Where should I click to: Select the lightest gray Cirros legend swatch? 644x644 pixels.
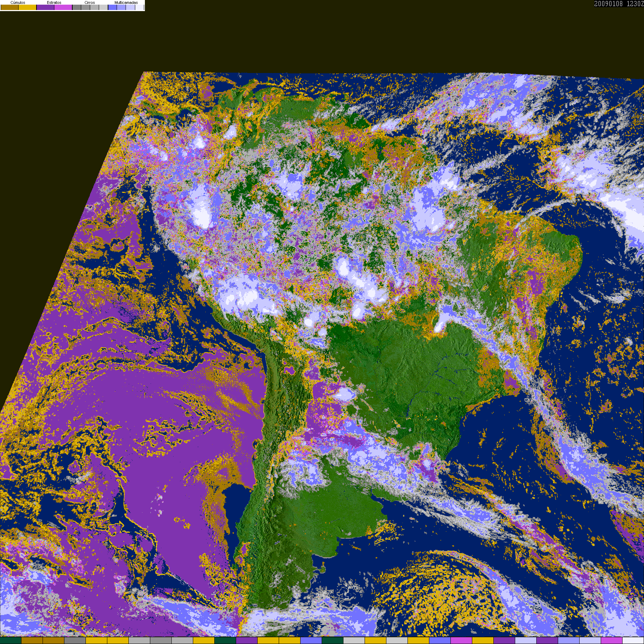(103, 7)
